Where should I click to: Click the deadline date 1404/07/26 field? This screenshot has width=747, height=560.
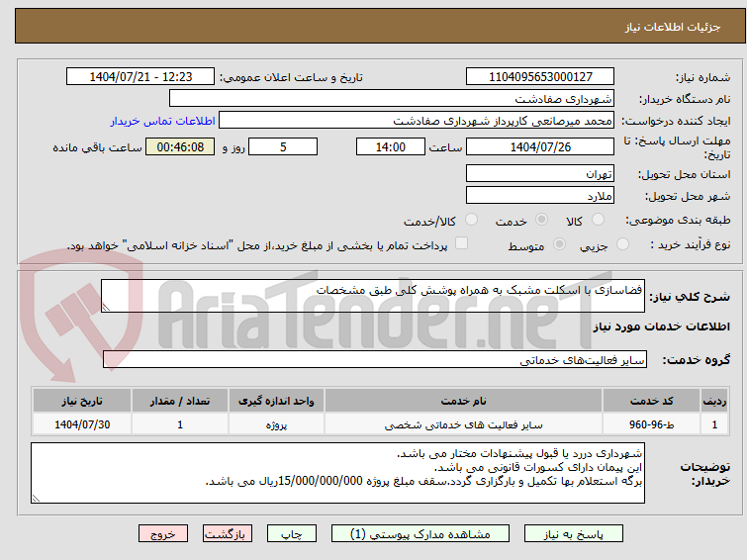pos(540,146)
